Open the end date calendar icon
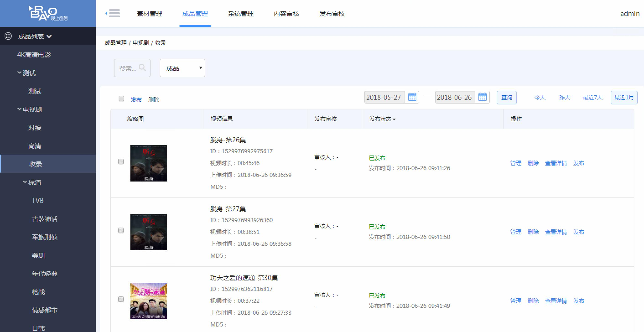Screen dimensions: 644x332 tap(482, 97)
